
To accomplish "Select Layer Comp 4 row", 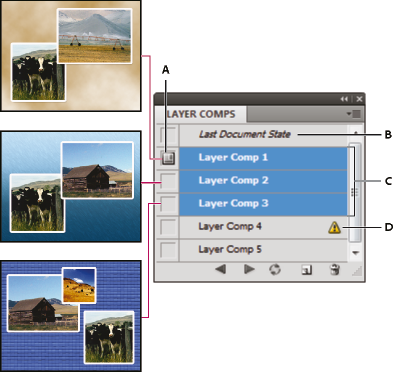I will pyautogui.click(x=263, y=227).
